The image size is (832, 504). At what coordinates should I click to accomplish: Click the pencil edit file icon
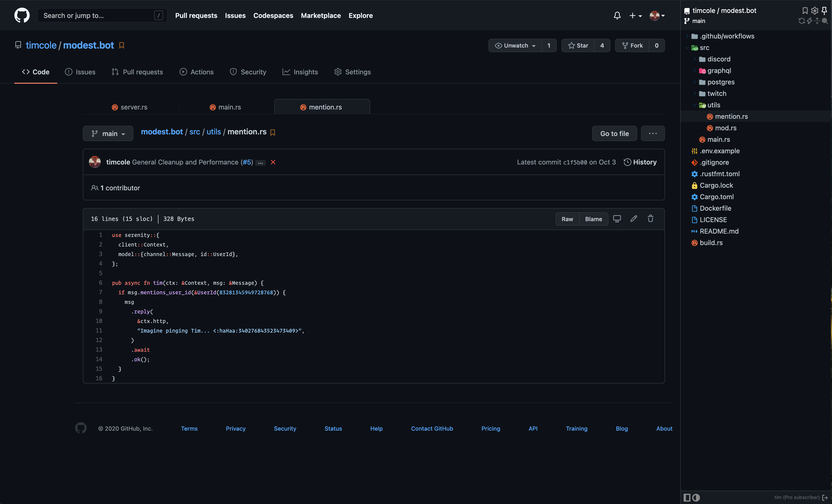point(634,219)
